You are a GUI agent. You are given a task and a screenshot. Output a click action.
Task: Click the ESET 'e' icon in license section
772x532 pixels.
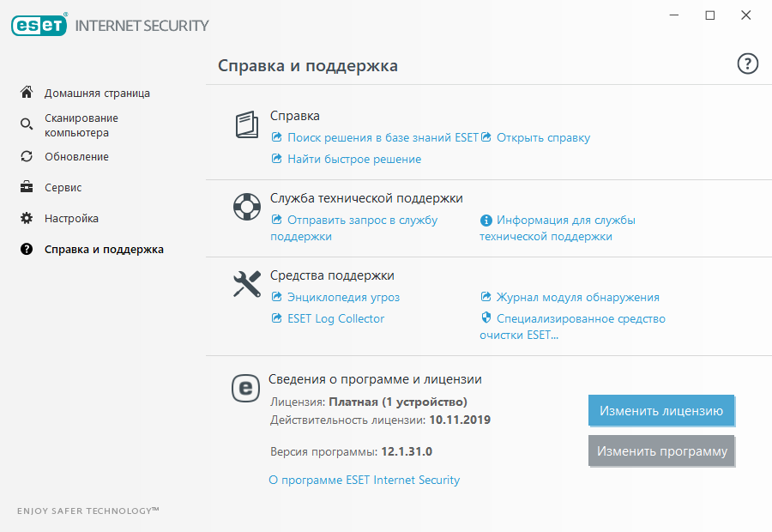[x=245, y=388]
